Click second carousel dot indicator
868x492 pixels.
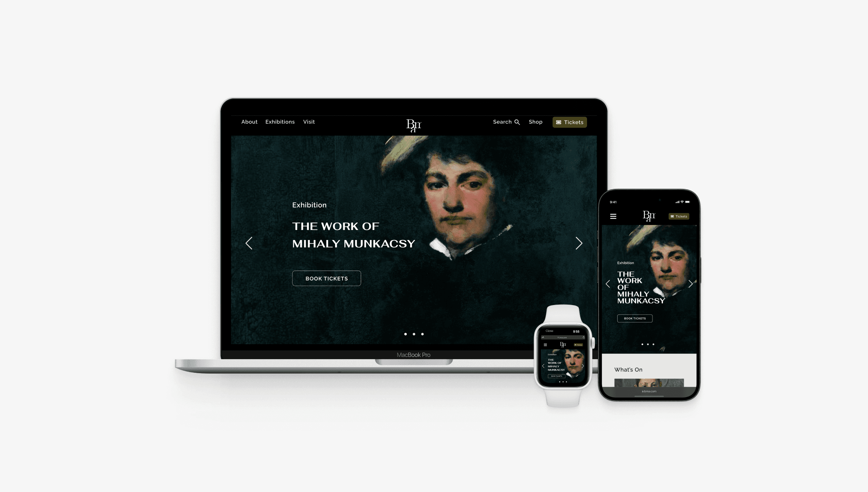414,333
